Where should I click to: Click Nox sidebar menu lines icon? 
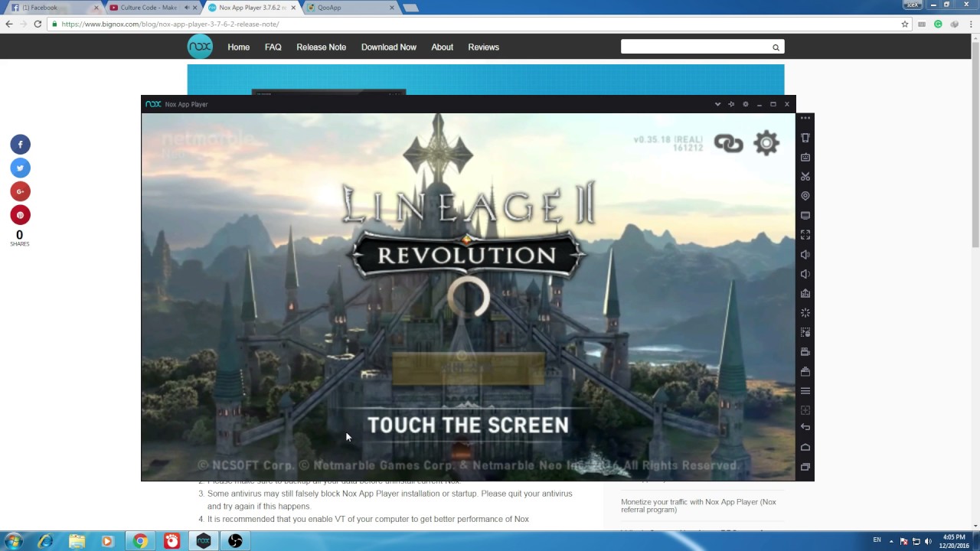(805, 391)
